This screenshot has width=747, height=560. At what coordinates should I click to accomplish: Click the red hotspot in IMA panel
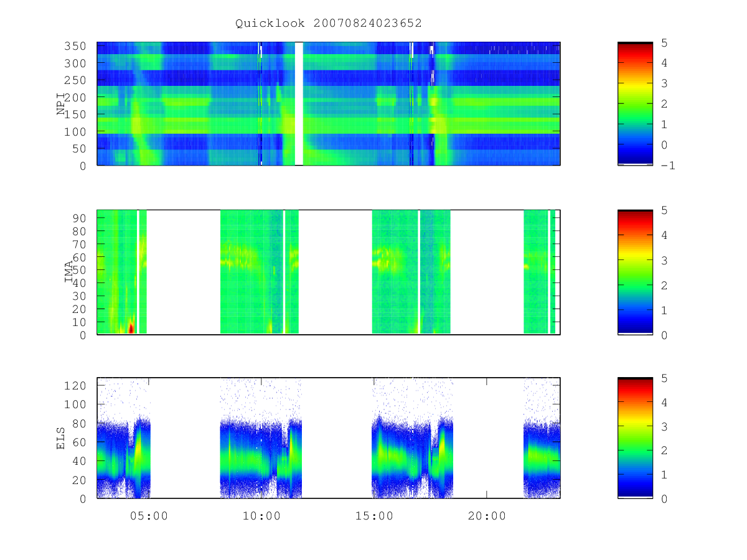tap(131, 327)
